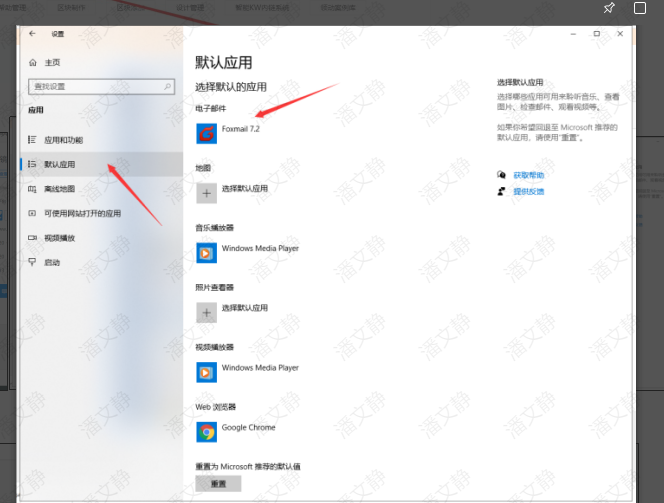Open 离线地图 settings page
The height and width of the screenshot is (503, 664).
tap(59, 189)
